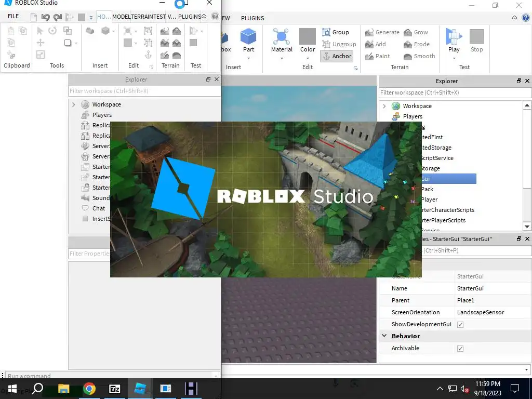This screenshot has height=399, width=532.
Task: Open the Material dropdown arrow in right window
Action: pos(282,59)
